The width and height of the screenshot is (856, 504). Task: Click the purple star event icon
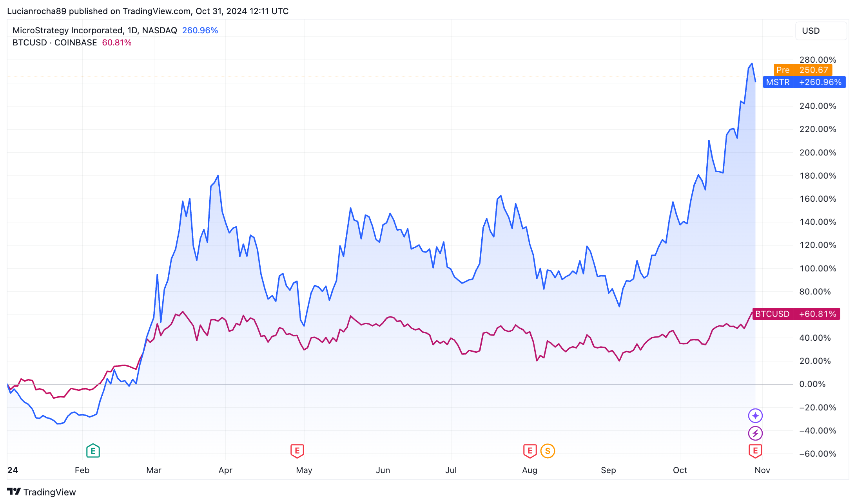(x=755, y=415)
